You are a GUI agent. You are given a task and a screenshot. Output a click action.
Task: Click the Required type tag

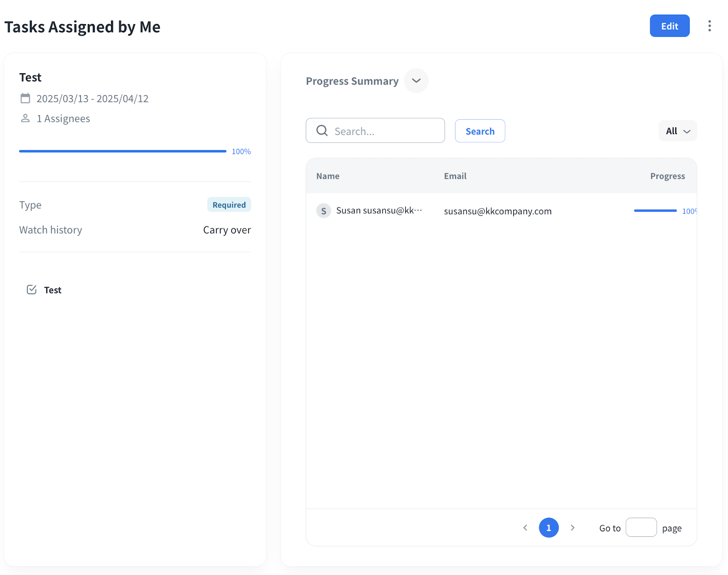point(229,205)
